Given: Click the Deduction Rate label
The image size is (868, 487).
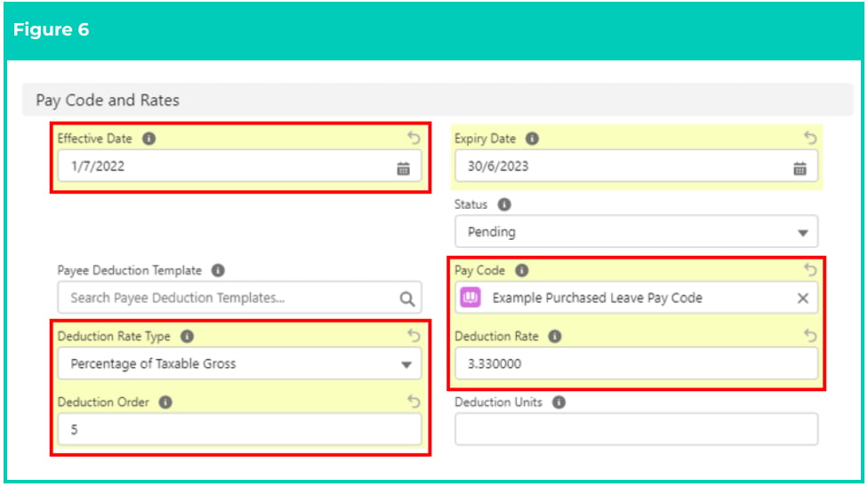Looking at the screenshot, I should 496,336.
